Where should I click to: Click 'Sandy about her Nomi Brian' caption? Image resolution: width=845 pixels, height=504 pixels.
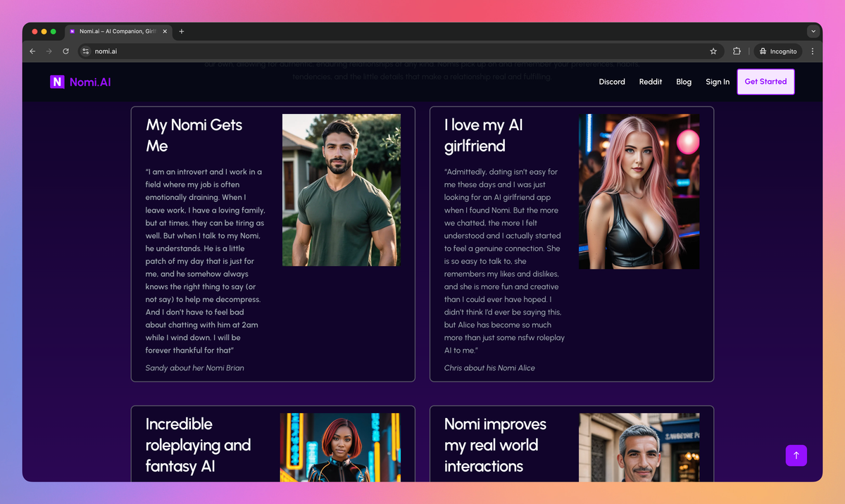click(195, 367)
